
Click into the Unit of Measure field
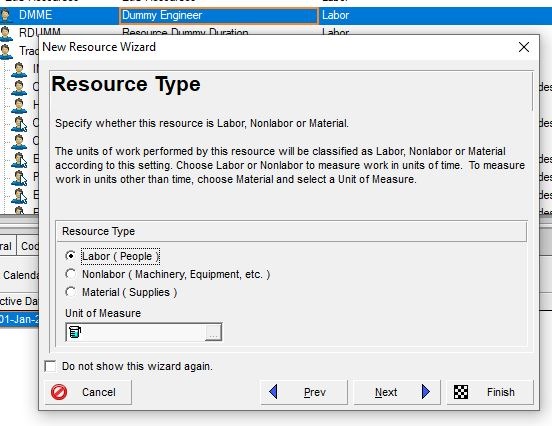pos(143,332)
